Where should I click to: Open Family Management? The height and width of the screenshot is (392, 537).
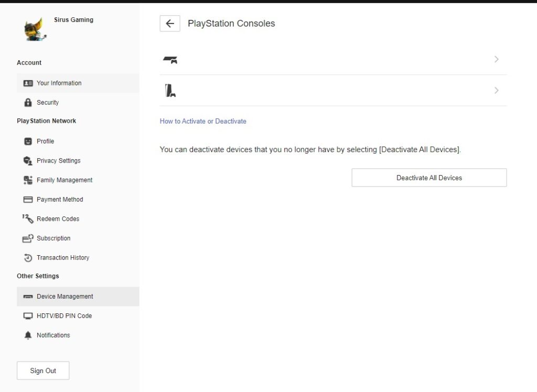[x=78, y=180]
